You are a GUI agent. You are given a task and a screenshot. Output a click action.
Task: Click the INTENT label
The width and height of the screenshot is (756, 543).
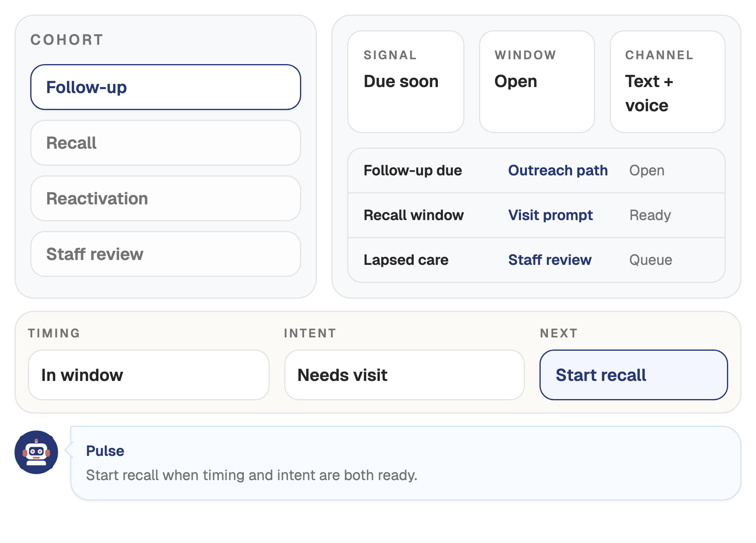[310, 333]
